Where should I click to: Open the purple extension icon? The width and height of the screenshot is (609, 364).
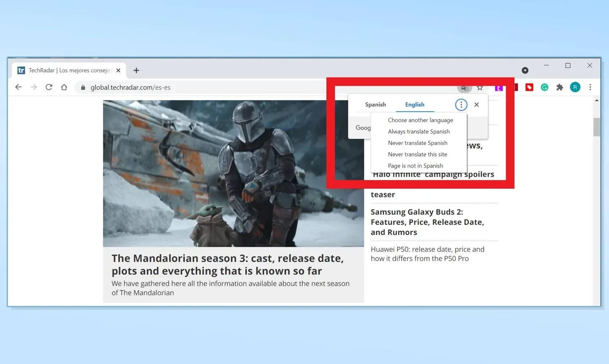[499, 88]
